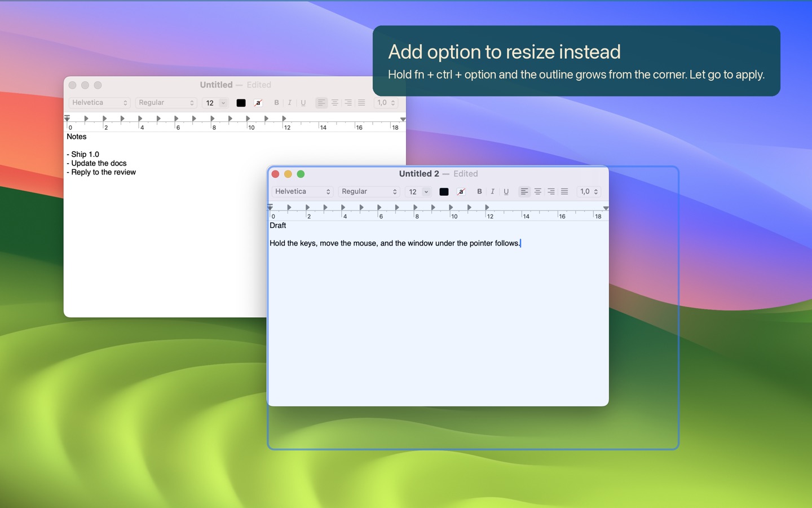Align right in back Untitled window
Screen dimensions: 812x508
coord(348,103)
